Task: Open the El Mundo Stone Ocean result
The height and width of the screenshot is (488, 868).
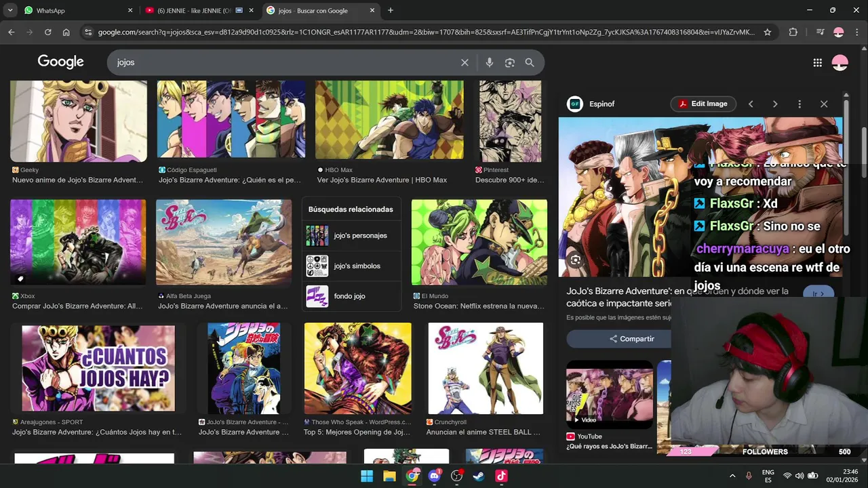Action: pyautogui.click(x=479, y=242)
